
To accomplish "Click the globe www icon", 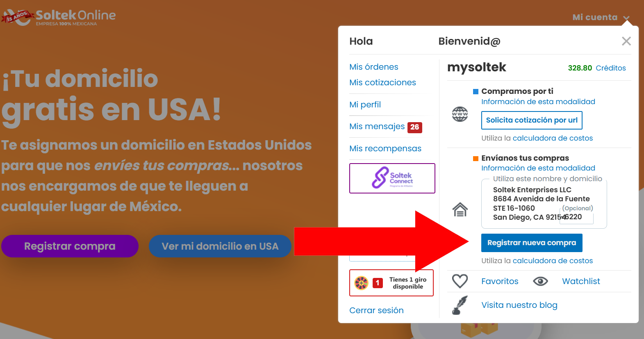I will coord(460,114).
